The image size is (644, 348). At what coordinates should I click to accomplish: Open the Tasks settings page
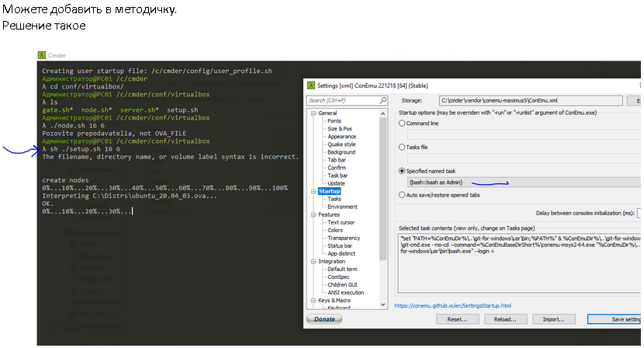pyautogui.click(x=334, y=199)
